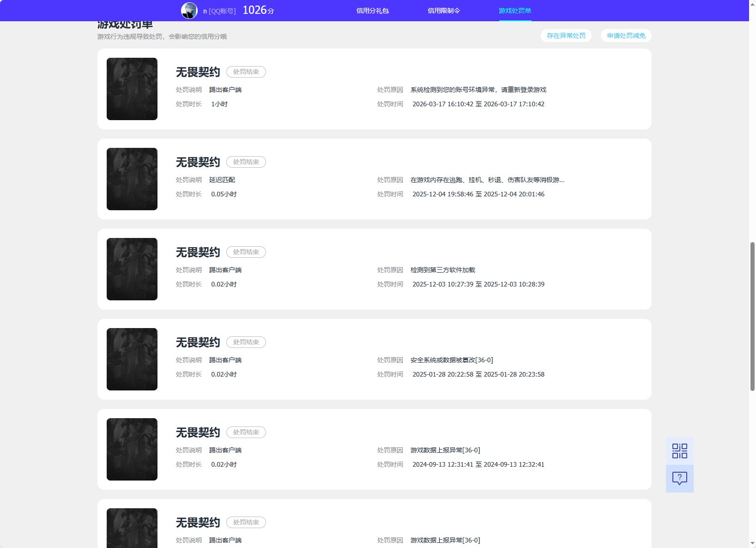Click 处罚结束 badge on 2024-09-13 record
Screen dimensions: 756x548
point(246,432)
